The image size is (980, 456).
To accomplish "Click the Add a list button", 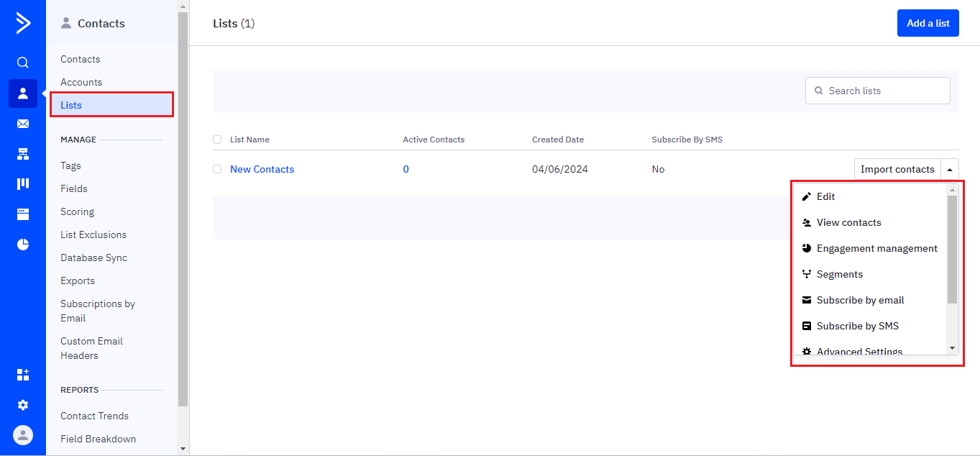I will click(928, 23).
